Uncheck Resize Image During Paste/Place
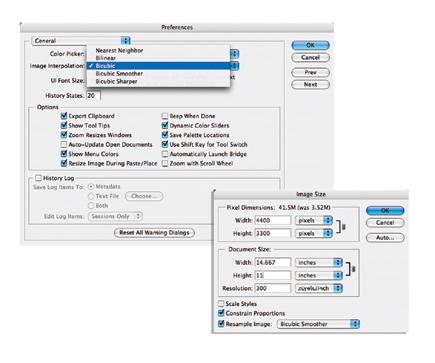This screenshot has width=435, height=363. click(64, 163)
